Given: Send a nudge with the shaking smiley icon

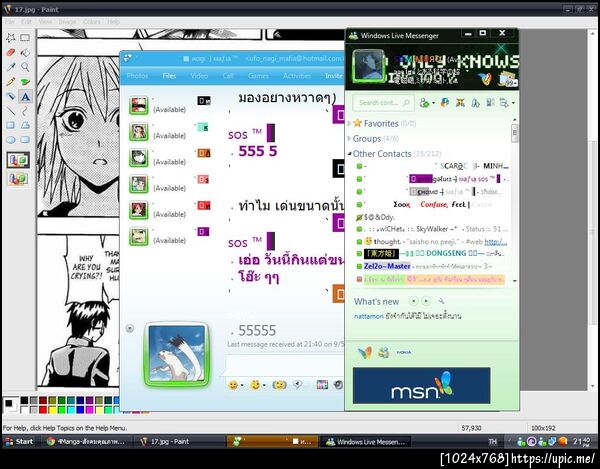Looking at the screenshot, I should point(279,385).
